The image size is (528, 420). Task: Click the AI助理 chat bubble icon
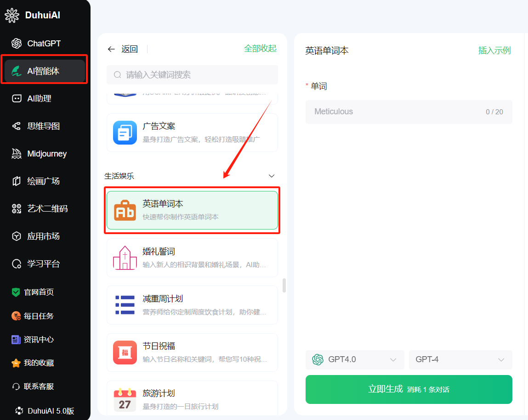[17, 99]
